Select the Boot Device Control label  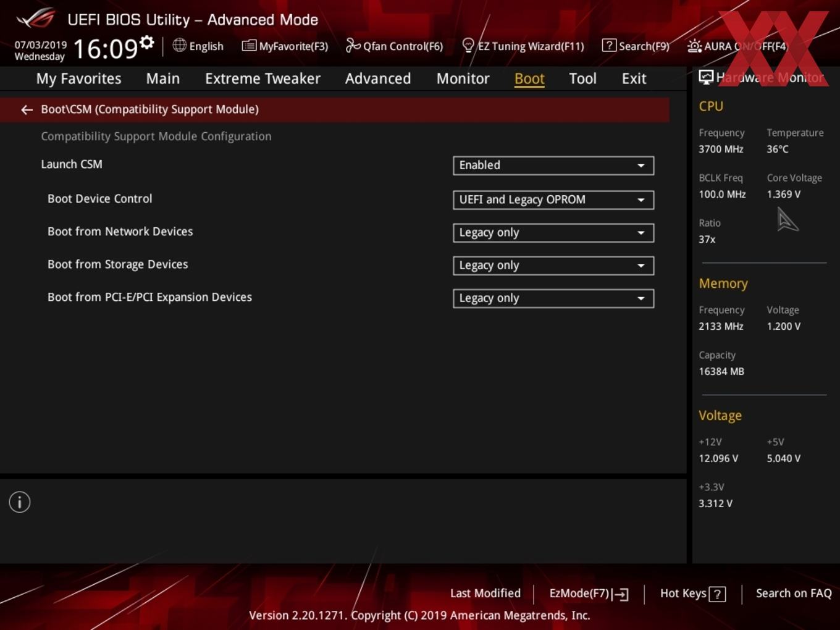(99, 199)
